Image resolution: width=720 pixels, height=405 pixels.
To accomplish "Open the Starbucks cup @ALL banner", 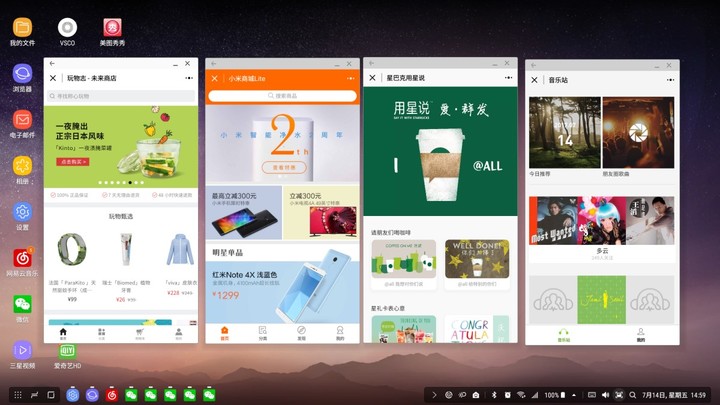I will click(x=440, y=152).
